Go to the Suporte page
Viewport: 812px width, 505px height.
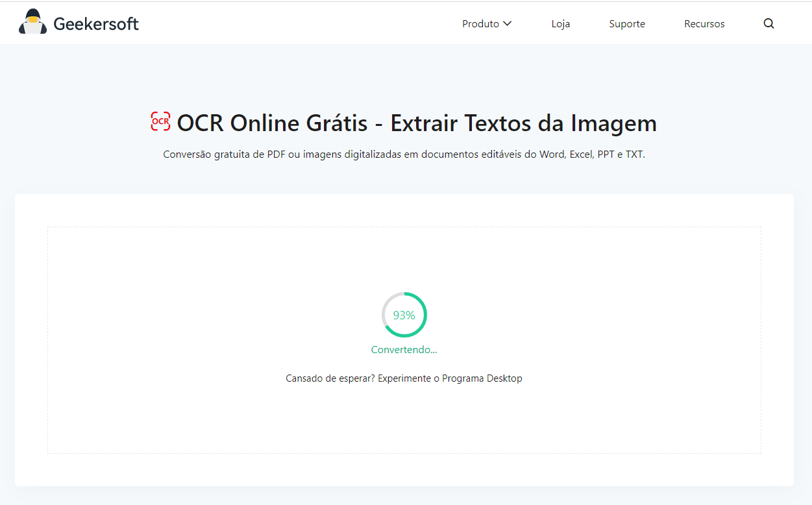click(x=627, y=24)
